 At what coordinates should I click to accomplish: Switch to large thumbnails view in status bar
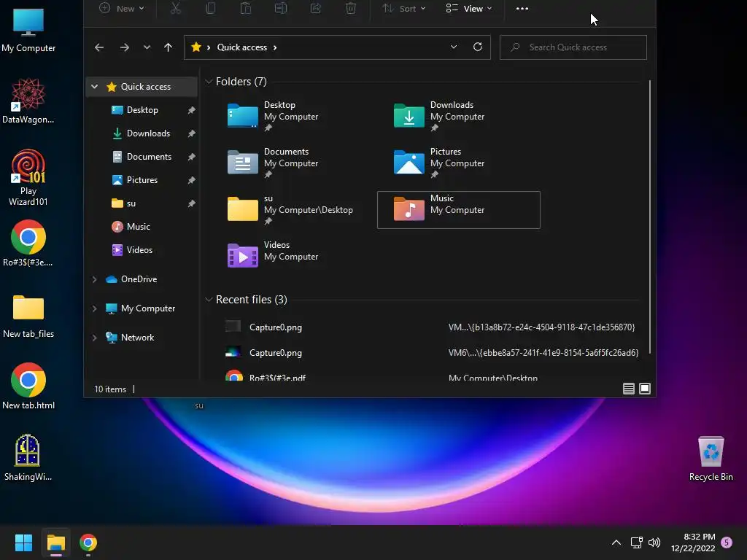pos(645,389)
